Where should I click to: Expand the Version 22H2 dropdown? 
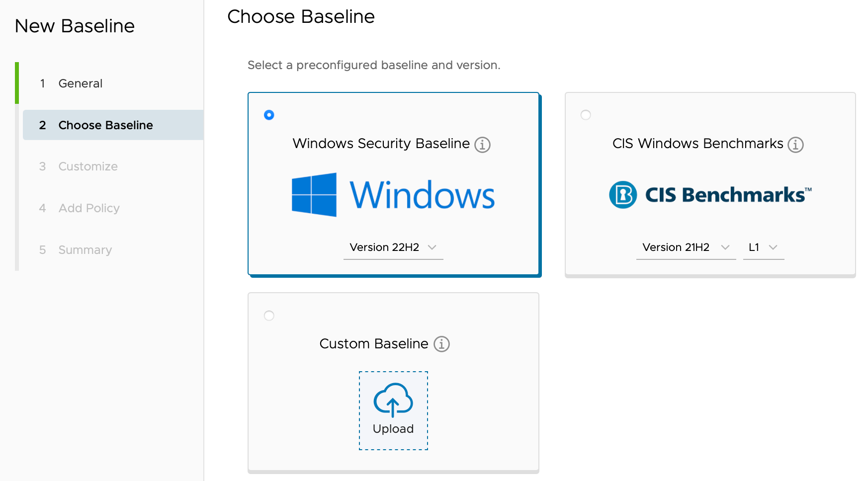[393, 247]
